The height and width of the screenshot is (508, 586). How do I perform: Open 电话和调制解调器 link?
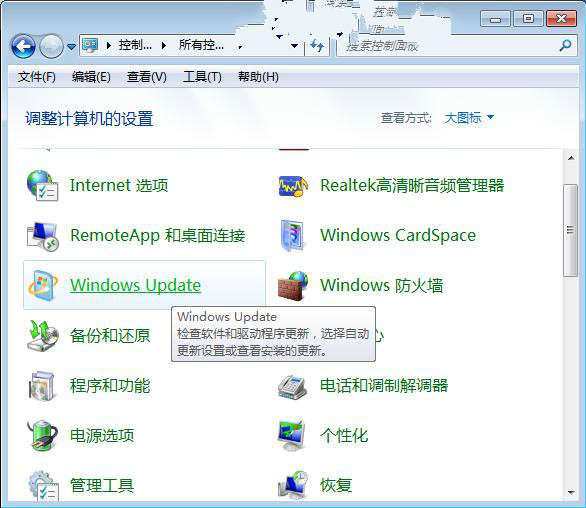(384, 385)
